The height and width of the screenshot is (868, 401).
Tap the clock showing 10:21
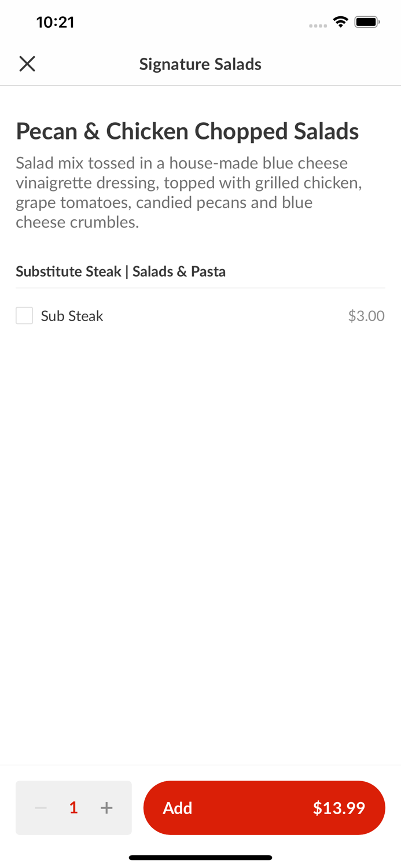(56, 21)
